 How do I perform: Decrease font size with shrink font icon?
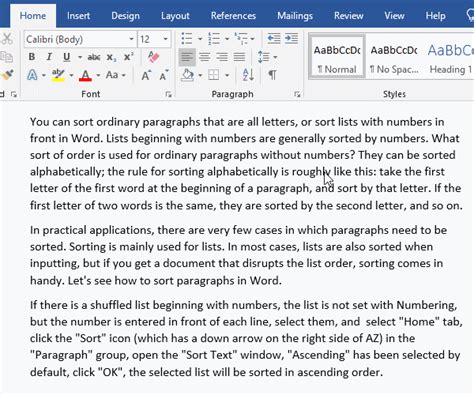[x=163, y=76]
